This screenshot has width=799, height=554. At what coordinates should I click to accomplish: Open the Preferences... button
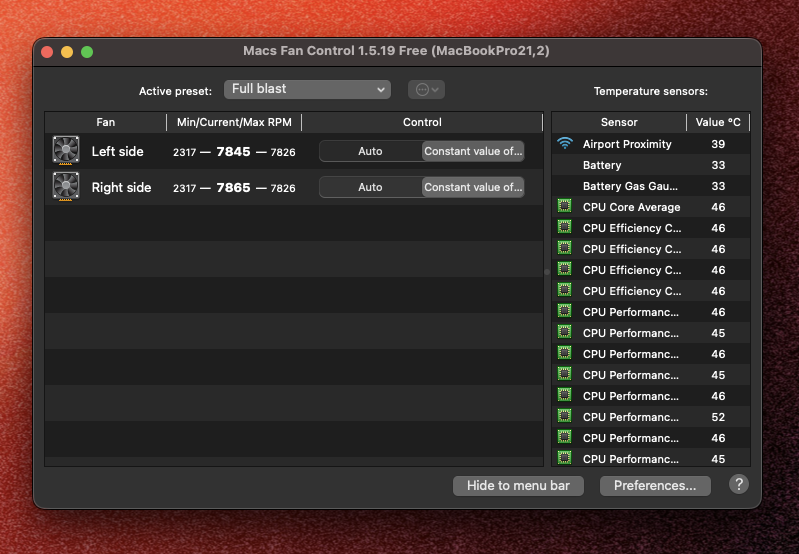(x=655, y=485)
